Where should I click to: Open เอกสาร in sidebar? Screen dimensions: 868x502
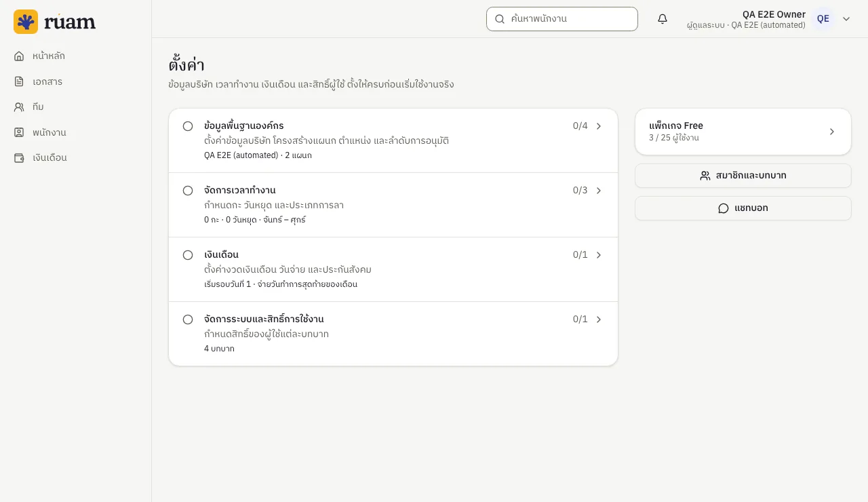[47, 81]
